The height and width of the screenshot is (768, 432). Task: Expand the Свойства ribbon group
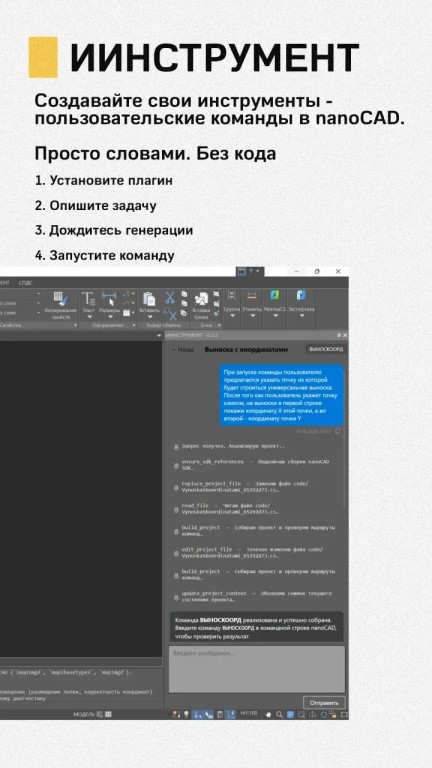tap(75, 325)
